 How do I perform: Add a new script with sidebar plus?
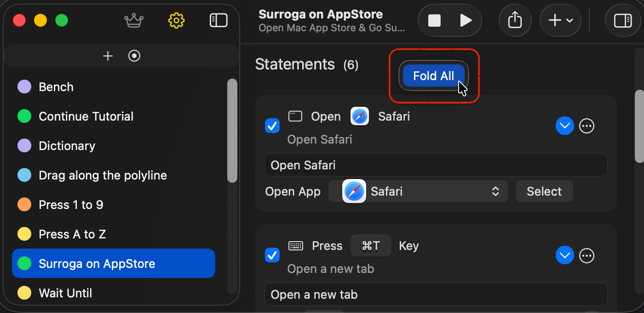tap(108, 56)
